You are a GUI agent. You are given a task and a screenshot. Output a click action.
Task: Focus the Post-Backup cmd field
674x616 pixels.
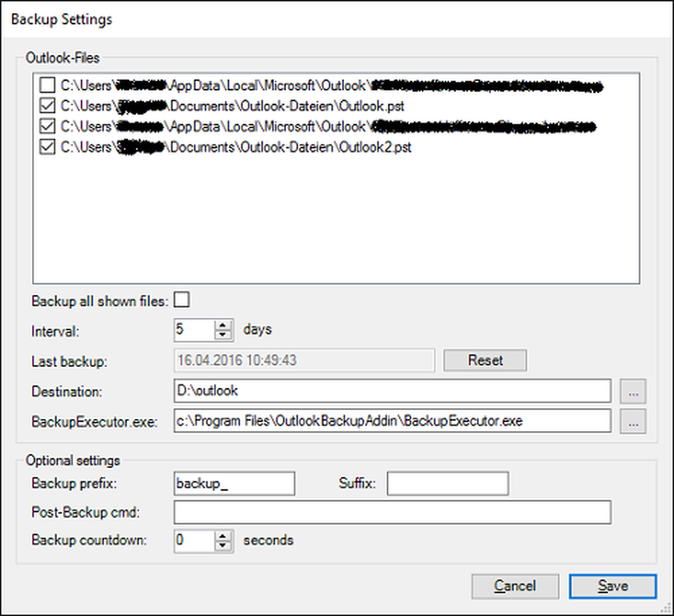tap(391, 512)
